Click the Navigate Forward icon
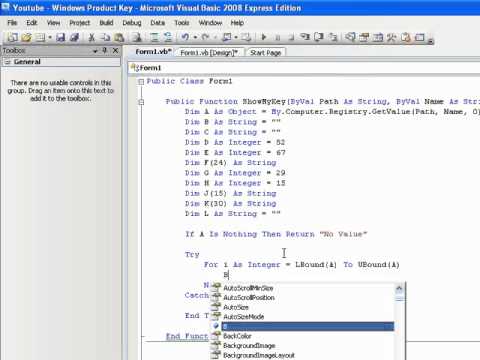The width and height of the screenshot is (480, 360). pos(246,37)
